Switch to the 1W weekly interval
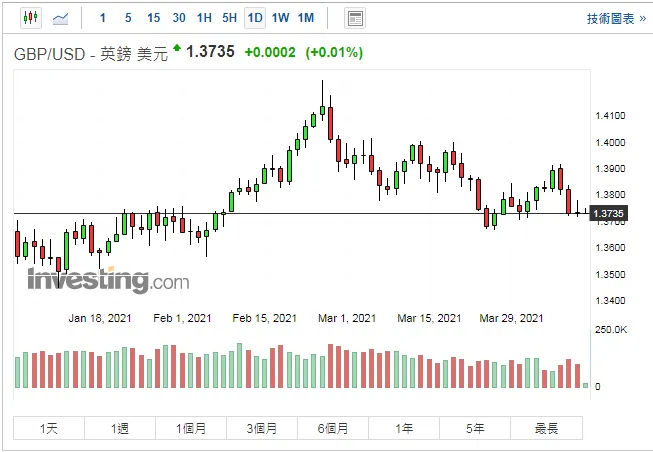The width and height of the screenshot is (653, 452). click(280, 18)
